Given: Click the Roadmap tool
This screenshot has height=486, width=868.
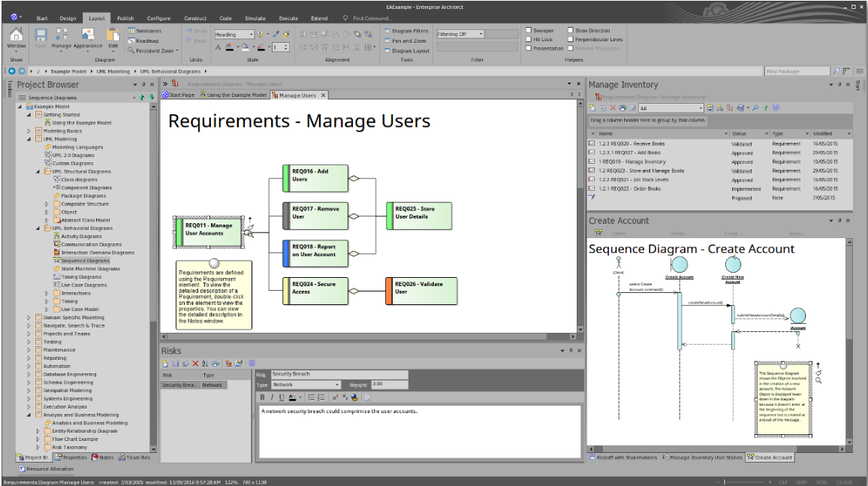Looking at the screenshot, I should pyautogui.click(x=143, y=41).
